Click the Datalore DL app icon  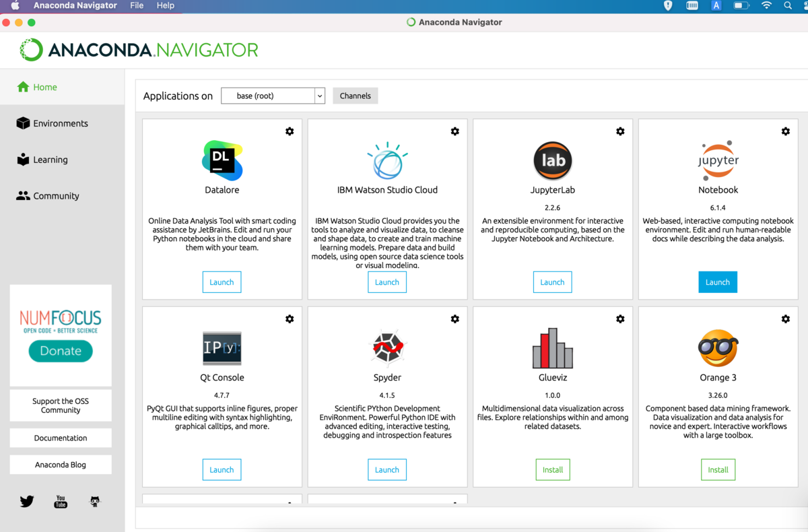click(222, 160)
